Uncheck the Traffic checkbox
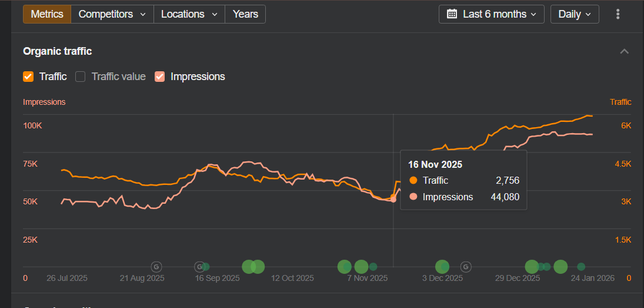 28,77
